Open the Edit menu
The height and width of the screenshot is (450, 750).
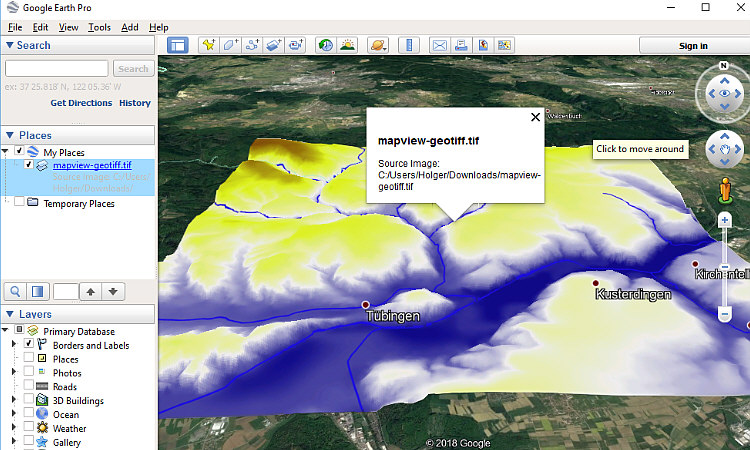(x=40, y=27)
